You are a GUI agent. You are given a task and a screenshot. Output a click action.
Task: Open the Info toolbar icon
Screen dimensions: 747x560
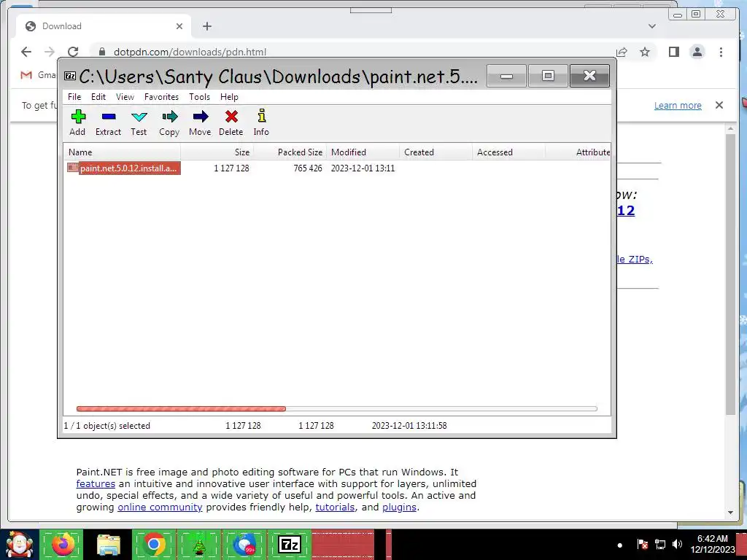(x=261, y=122)
